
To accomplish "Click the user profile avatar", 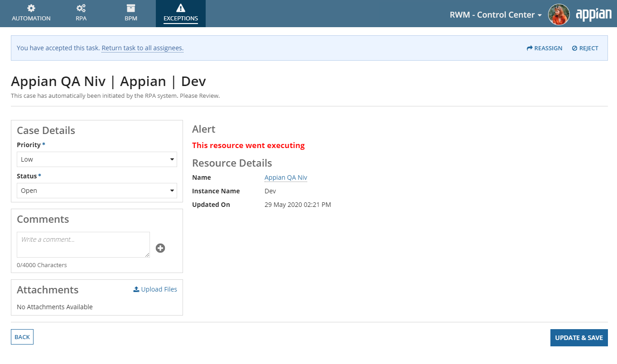I will tap(559, 14).
